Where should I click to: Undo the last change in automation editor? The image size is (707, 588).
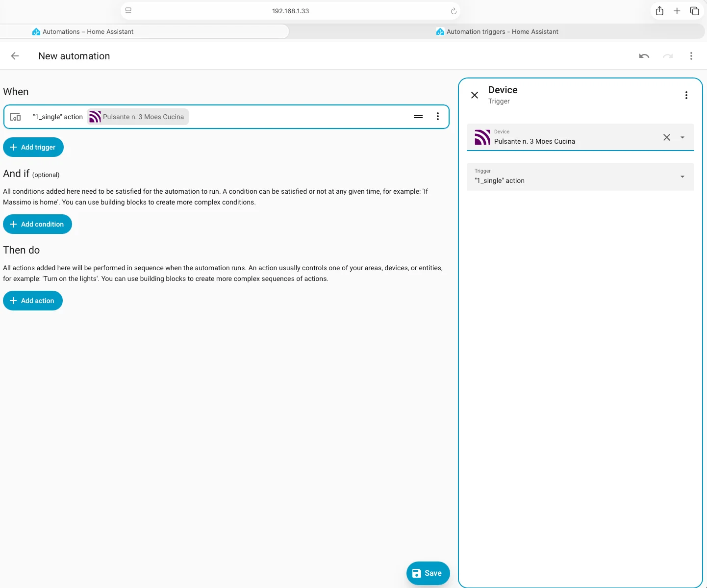point(644,56)
